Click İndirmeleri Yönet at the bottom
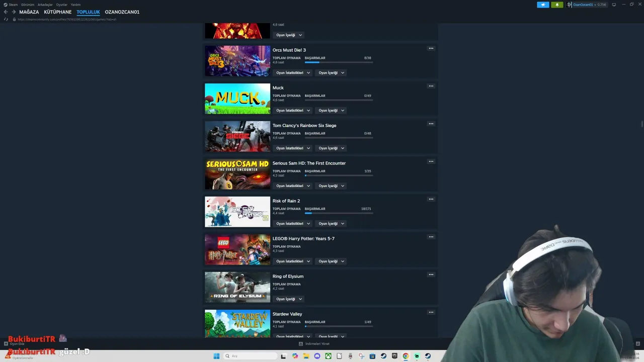 coord(314,344)
